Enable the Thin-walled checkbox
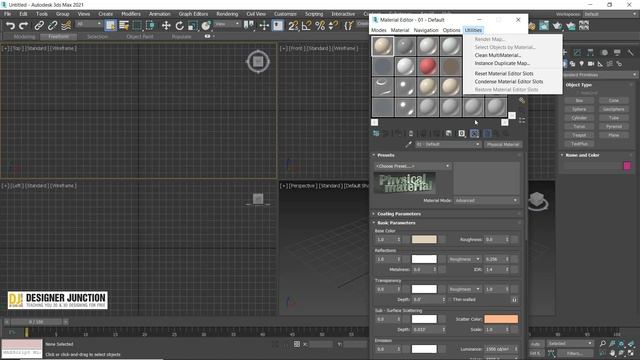The width and height of the screenshot is (640, 360). coord(450,300)
